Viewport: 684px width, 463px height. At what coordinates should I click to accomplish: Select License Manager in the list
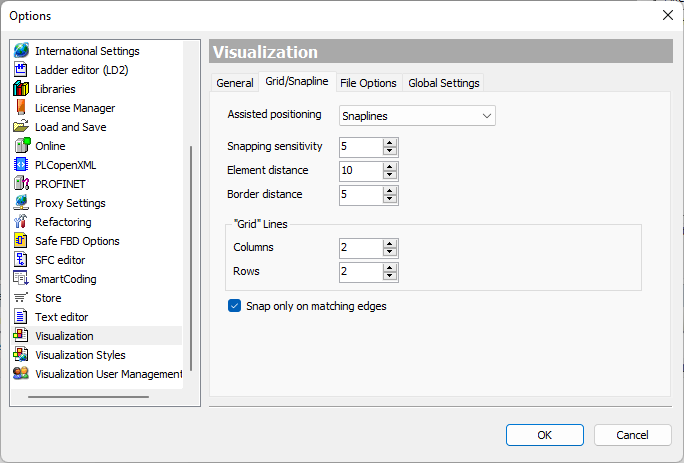[x=75, y=108]
